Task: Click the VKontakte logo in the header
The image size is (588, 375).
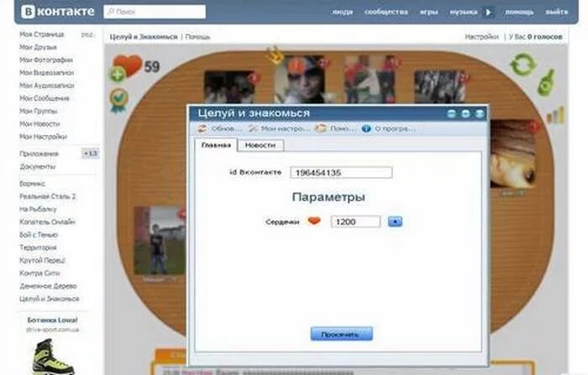Action: [x=58, y=12]
